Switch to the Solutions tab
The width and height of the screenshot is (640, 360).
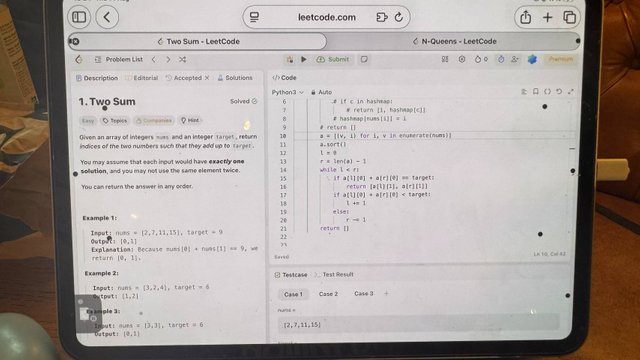tap(235, 78)
